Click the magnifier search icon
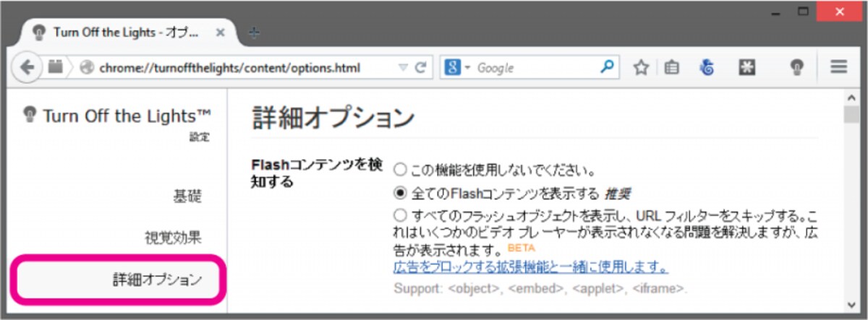Screen dimensions: 868x320 pyautogui.click(x=607, y=67)
